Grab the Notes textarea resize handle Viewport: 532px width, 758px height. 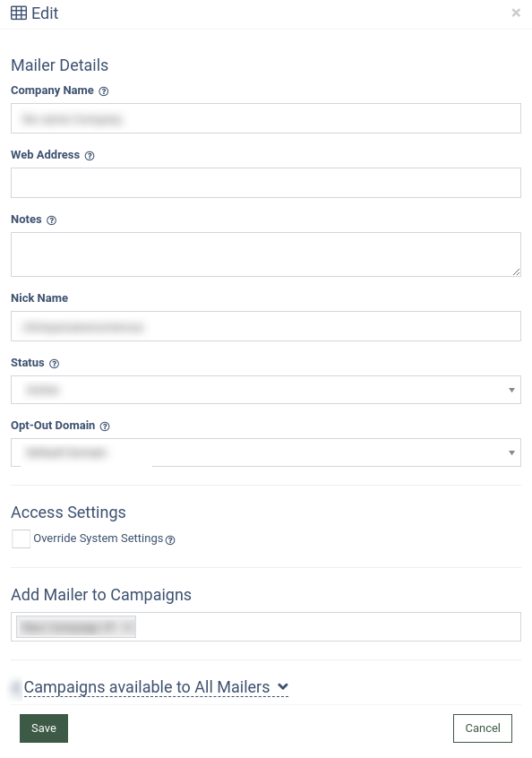tap(516, 272)
